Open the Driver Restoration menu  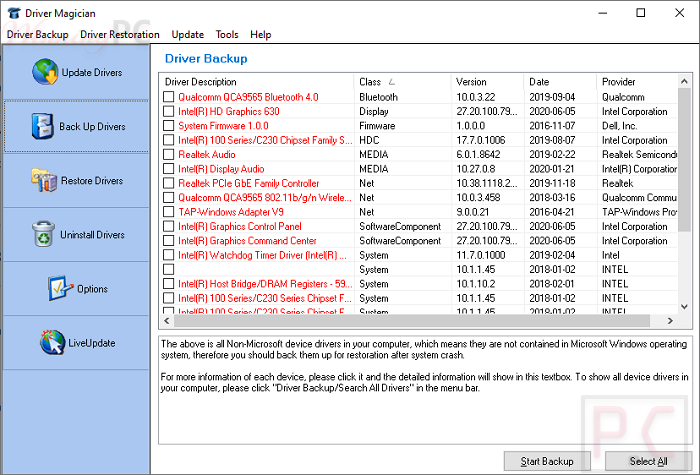(x=120, y=34)
